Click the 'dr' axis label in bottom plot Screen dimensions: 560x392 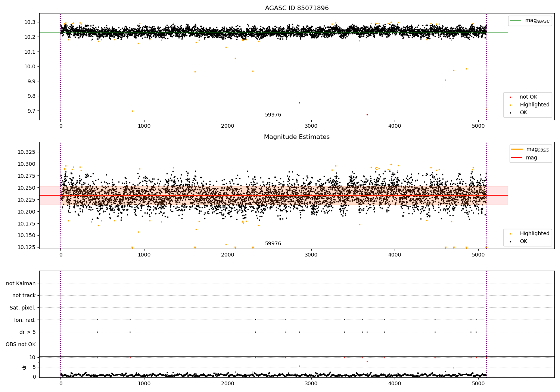point(24,367)
